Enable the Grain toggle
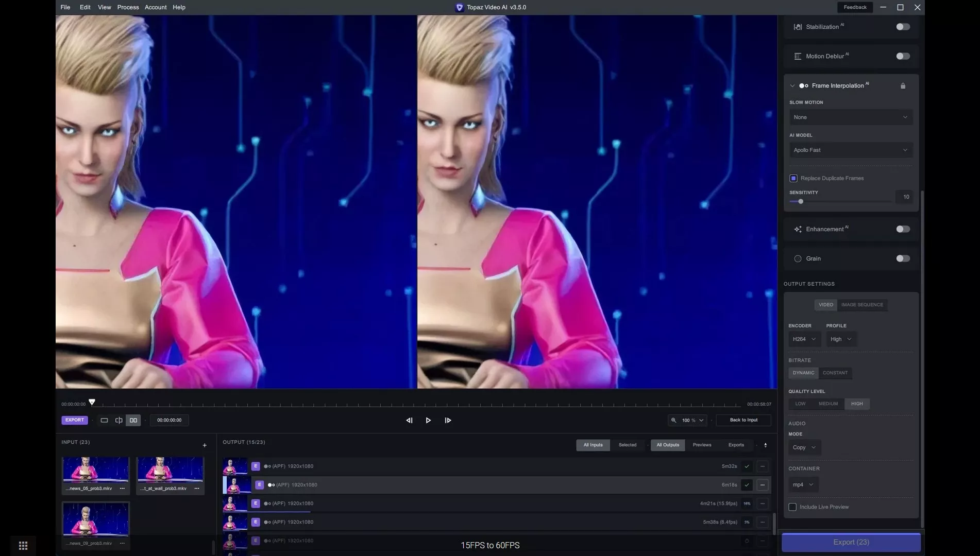Screen dimensions: 980x556 [903, 258]
